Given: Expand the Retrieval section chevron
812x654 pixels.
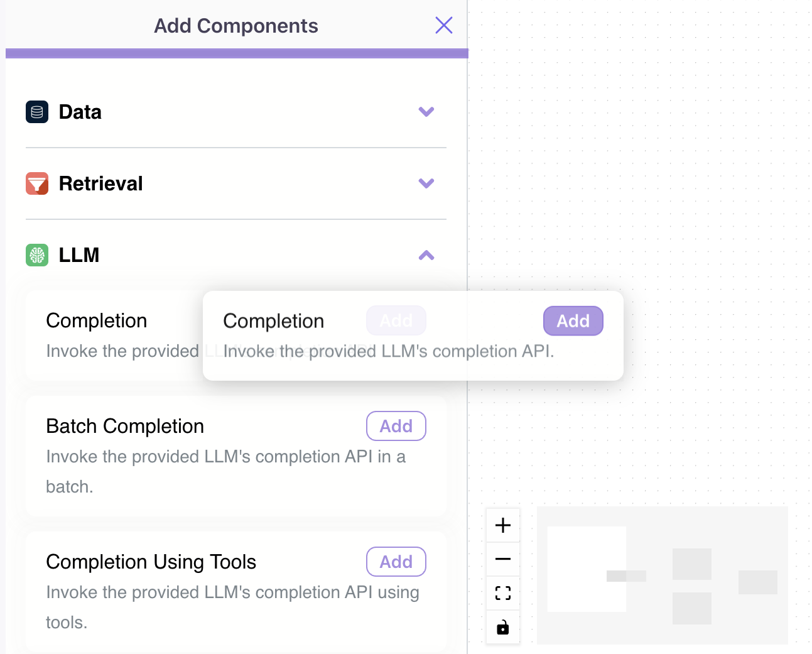Looking at the screenshot, I should 426,183.
